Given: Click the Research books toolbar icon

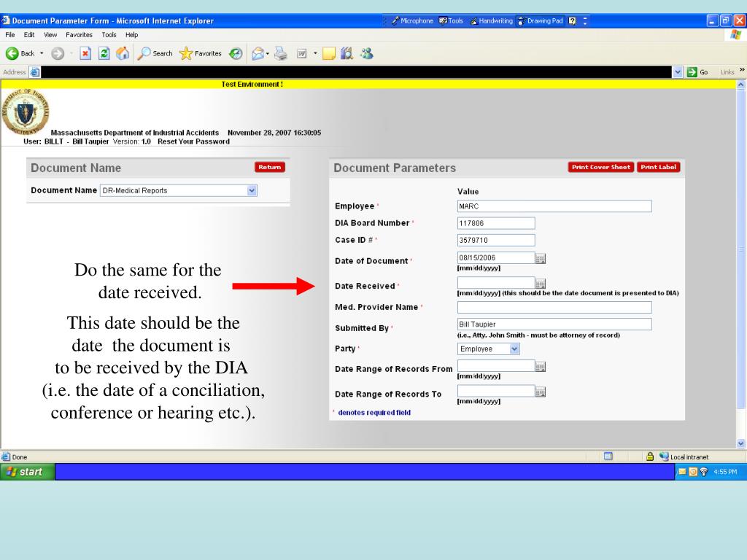Looking at the screenshot, I should tap(347, 53).
